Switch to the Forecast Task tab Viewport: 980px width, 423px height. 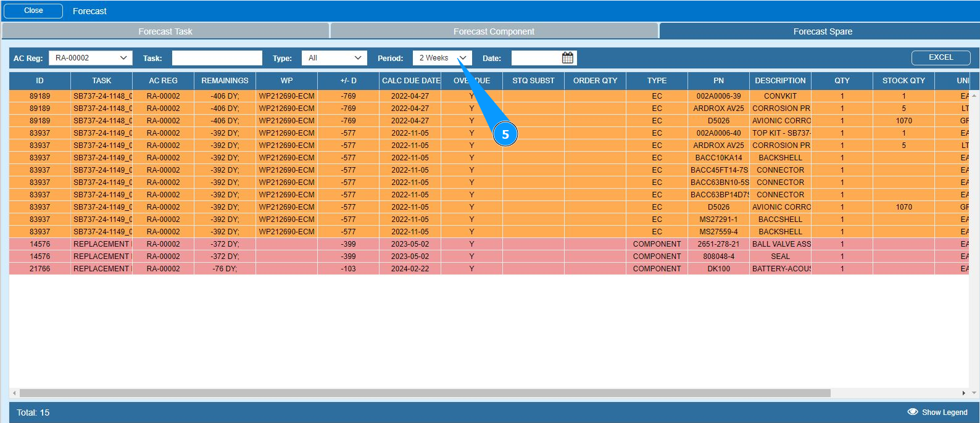pyautogui.click(x=165, y=31)
